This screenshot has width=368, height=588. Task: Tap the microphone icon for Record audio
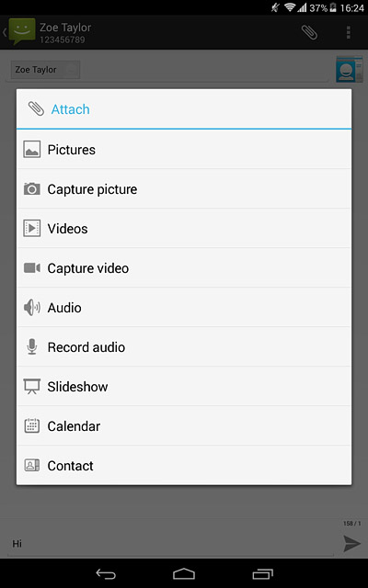[32, 347]
